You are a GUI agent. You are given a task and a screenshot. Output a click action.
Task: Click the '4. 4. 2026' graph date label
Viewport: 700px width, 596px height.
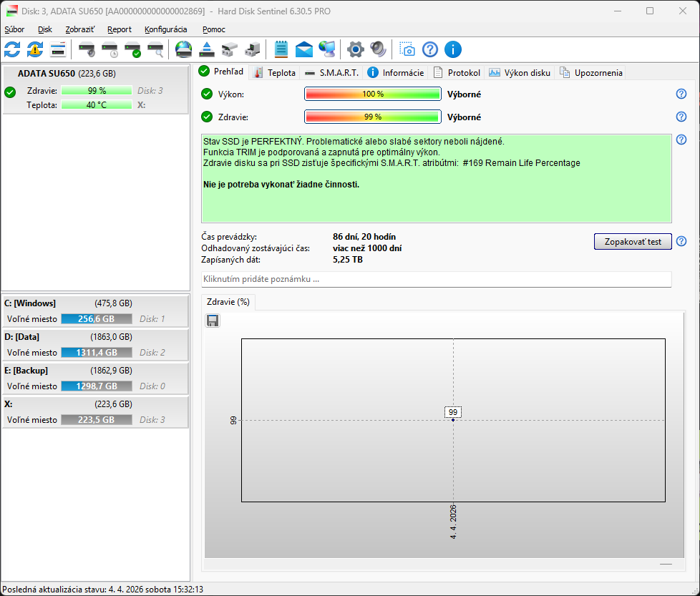[453, 522]
